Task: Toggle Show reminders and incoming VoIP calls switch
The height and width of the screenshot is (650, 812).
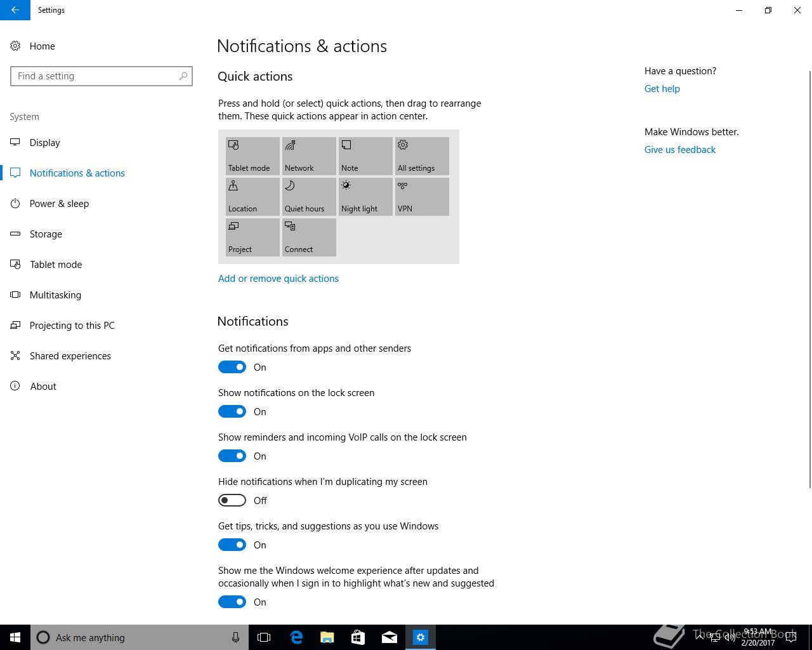Action: click(232, 456)
